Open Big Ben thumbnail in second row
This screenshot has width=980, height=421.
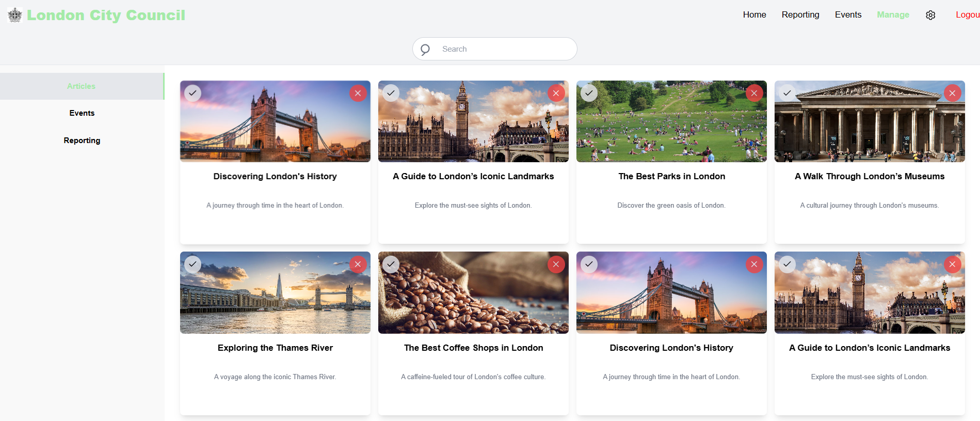point(870,292)
